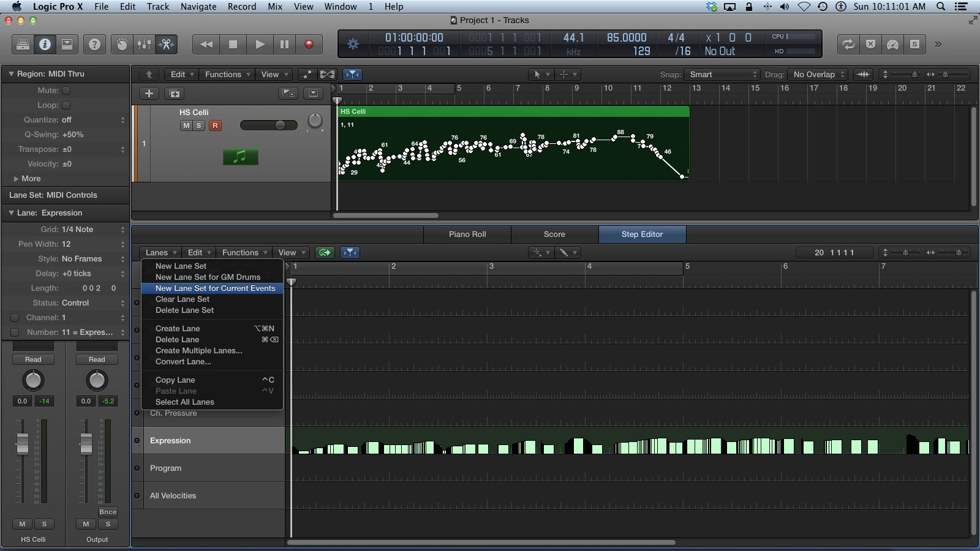Image resolution: width=980 pixels, height=551 pixels.
Task: Click HS Celli channel Read automation button
Action: point(33,359)
